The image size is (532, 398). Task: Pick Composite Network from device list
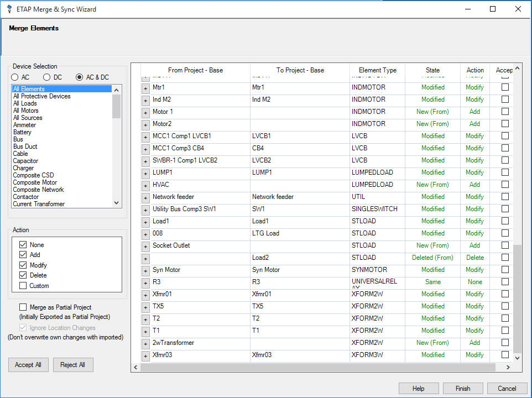pyautogui.click(x=62, y=190)
